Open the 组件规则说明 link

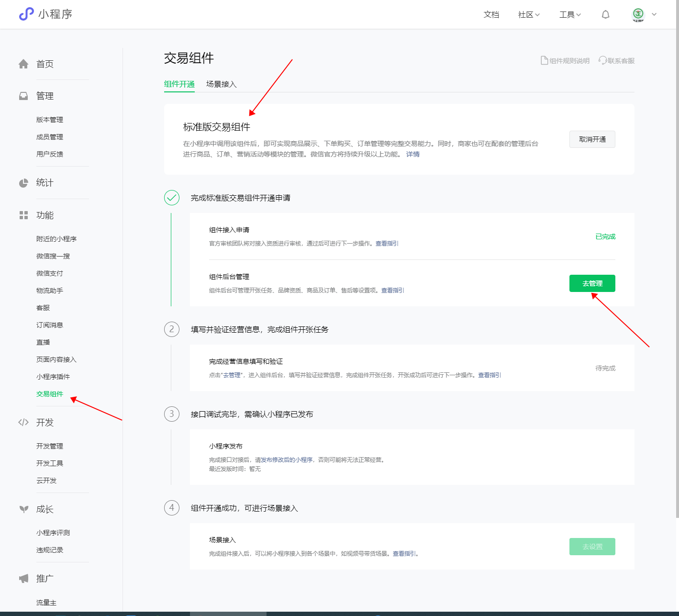point(569,61)
